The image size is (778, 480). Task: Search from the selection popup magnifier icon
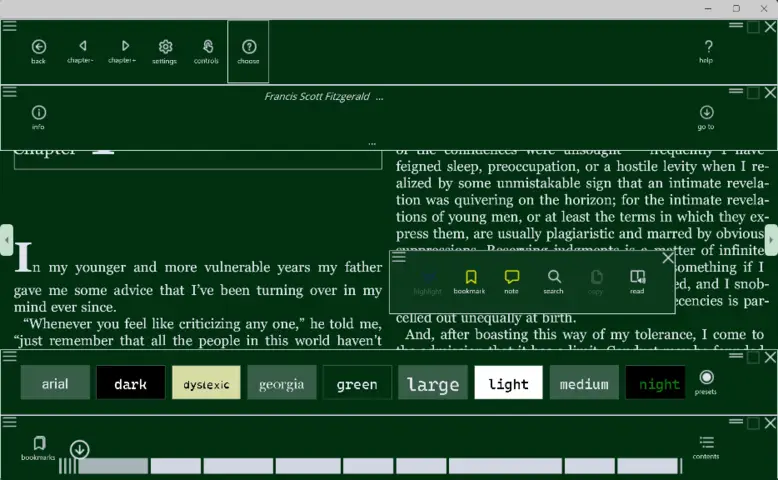(x=554, y=282)
